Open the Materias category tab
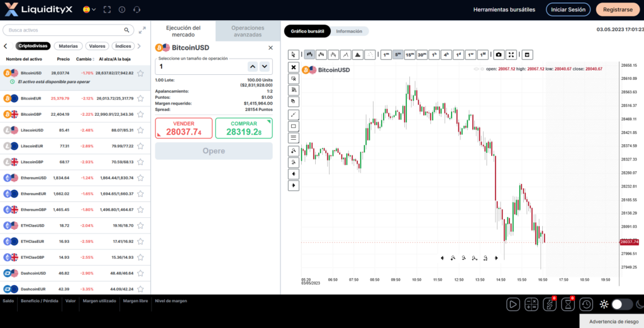The height and width of the screenshot is (328, 644). coord(69,46)
